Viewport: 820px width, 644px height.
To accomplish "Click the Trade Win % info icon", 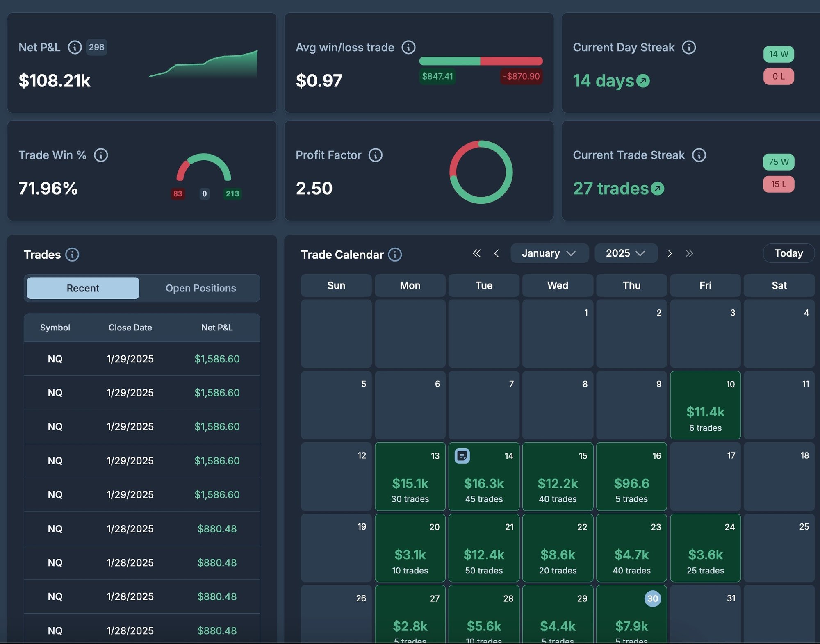I will 101,155.
